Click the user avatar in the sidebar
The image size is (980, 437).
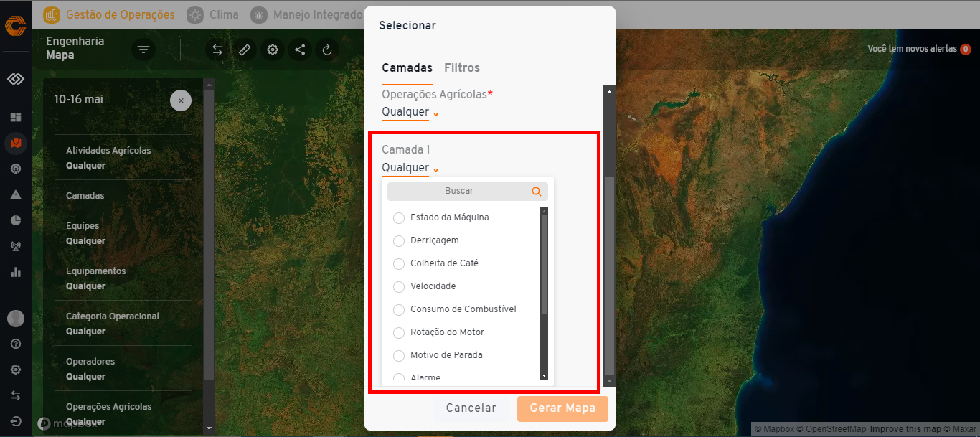(16, 318)
